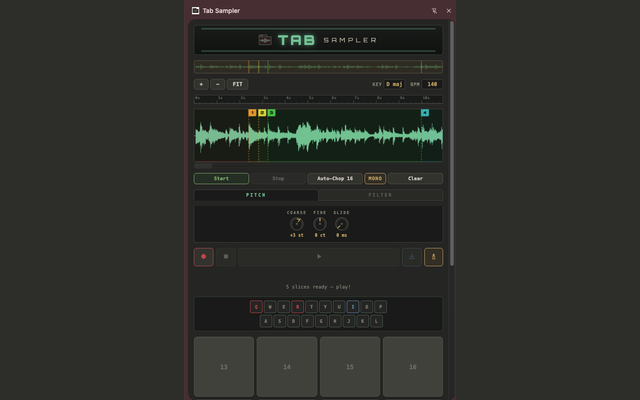This screenshot has height=400, width=640.
Task: Select slice marker 4 cyan flag
Action: (x=425, y=113)
